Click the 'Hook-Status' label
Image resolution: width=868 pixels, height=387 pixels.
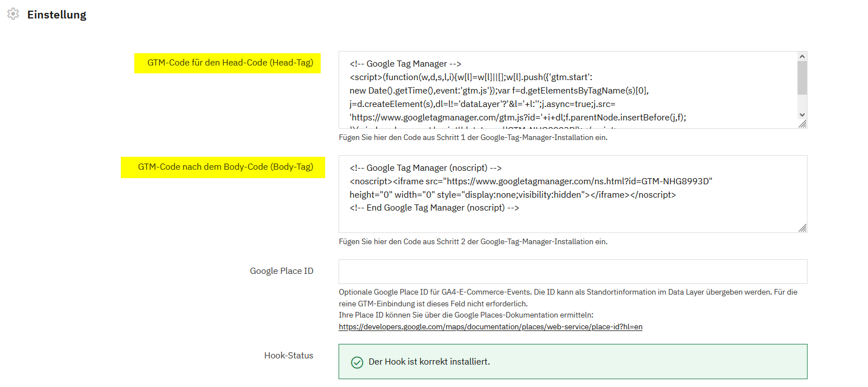[289, 356]
